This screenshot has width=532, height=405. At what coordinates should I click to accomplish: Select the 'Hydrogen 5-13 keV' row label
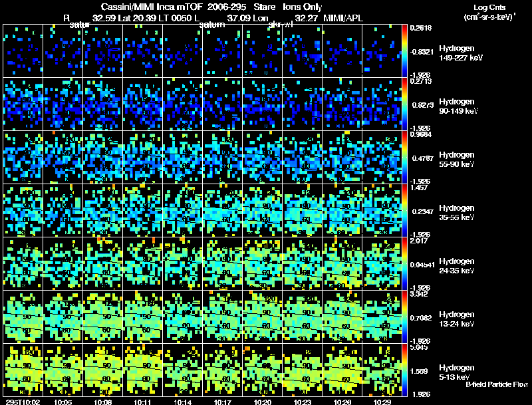pyautogui.click(x=457, y=372)
